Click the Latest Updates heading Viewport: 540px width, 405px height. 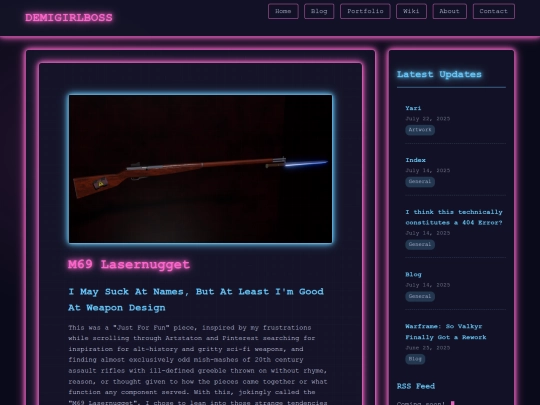(439, 74)
